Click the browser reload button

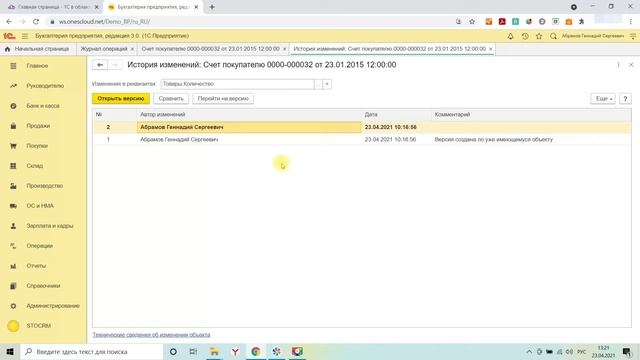click(x=36, y=22)
